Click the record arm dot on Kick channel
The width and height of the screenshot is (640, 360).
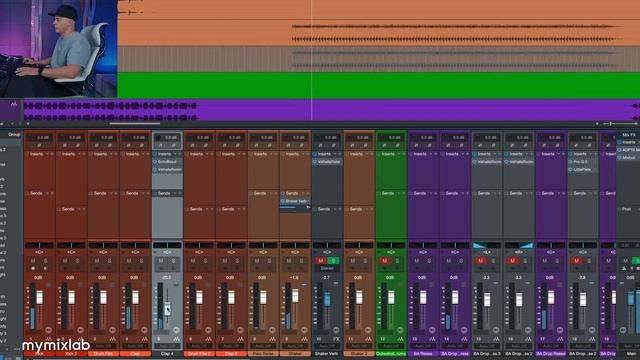pyautogui.click(x=33, y=268)
